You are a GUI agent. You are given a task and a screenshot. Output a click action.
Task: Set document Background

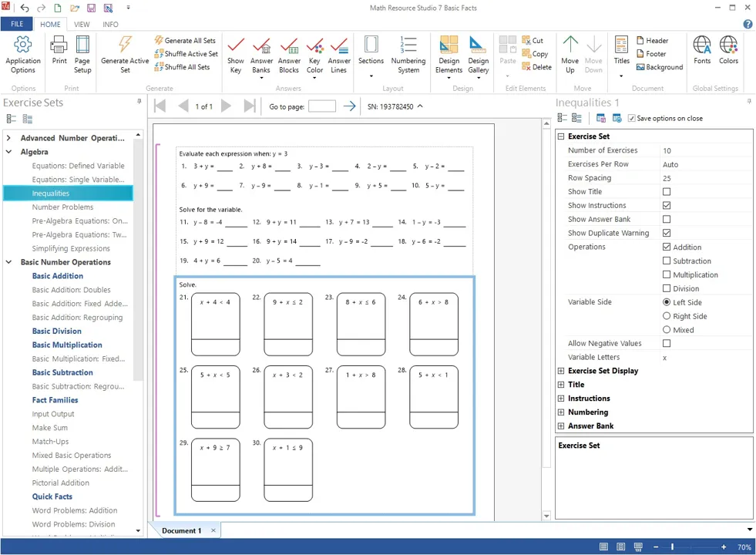tap(660, 67)
